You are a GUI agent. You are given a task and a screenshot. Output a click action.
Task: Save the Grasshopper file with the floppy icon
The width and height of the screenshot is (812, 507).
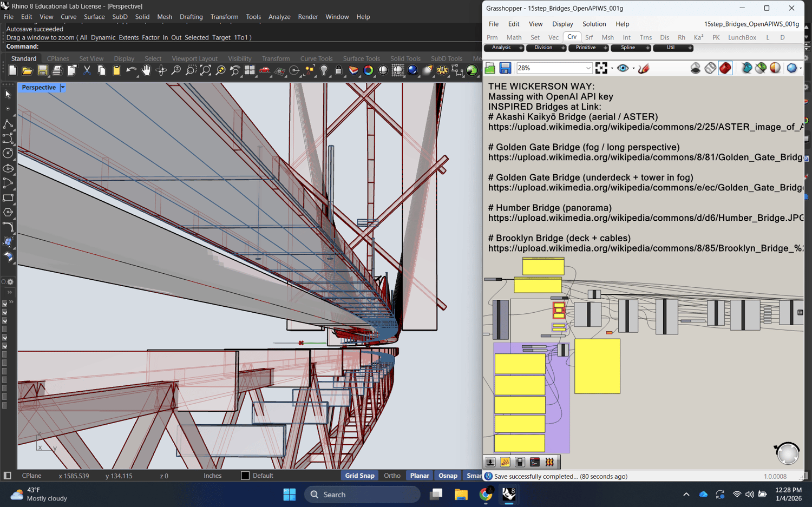click(x=505, y=68)
